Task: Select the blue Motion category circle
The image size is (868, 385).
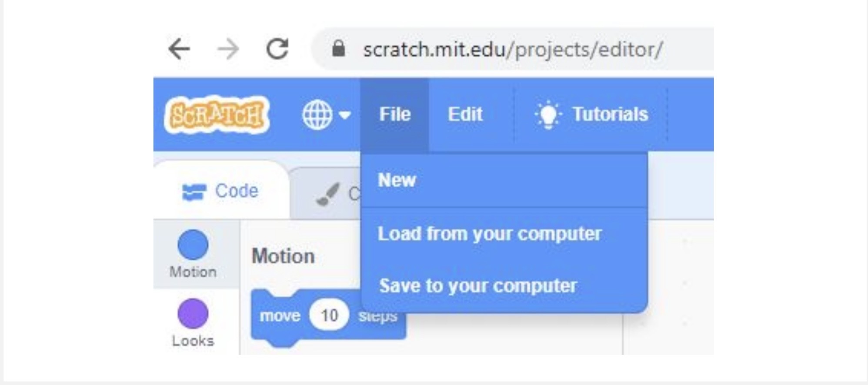Action: 193,245
